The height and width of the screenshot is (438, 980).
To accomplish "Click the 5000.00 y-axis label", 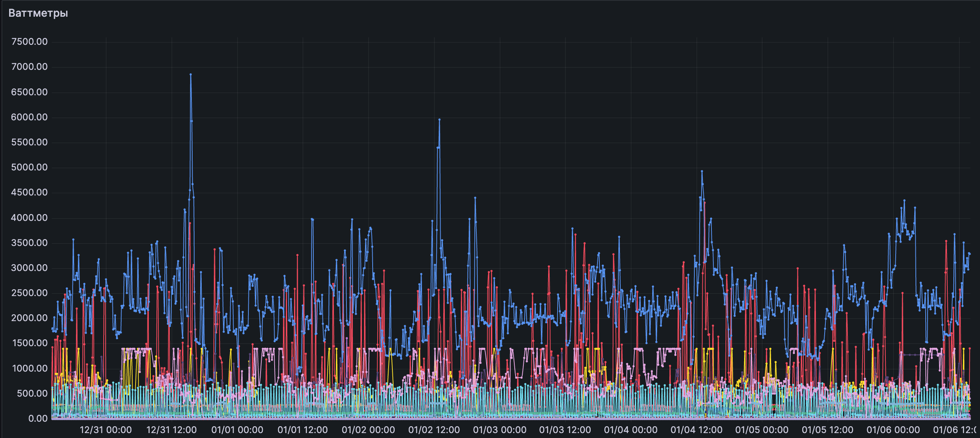I will tap(30, 167).
